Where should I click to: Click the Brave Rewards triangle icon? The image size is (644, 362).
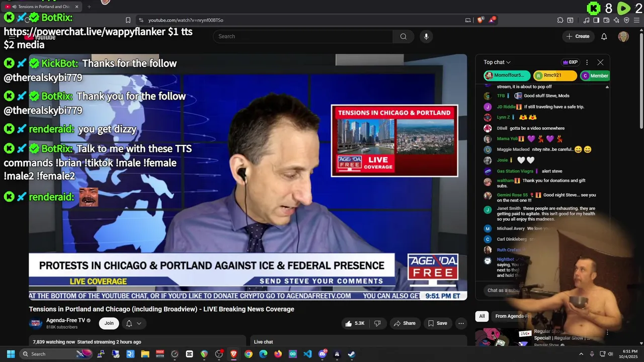[492, 20]
